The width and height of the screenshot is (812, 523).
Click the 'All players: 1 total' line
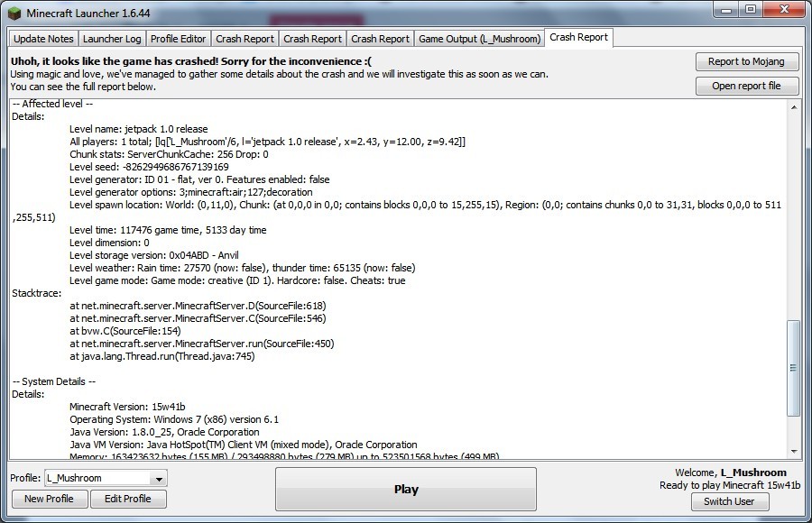pos(267,142)
